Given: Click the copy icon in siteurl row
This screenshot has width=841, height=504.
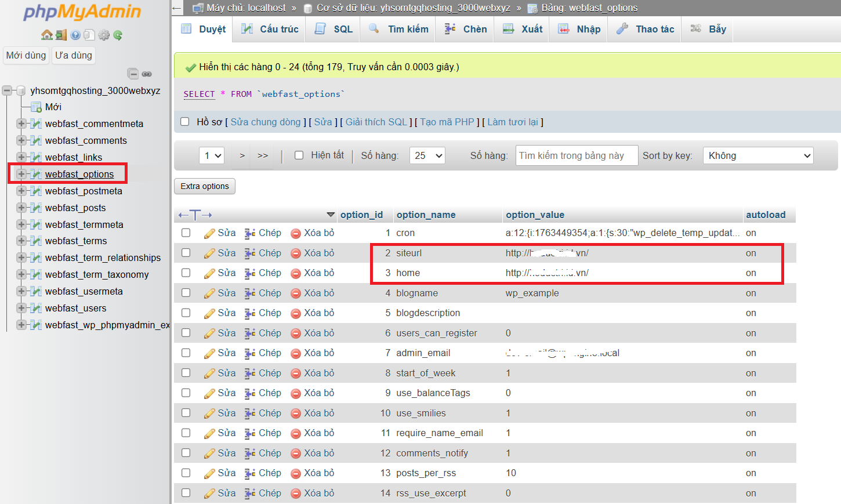Looking at the screenshot, I should tap(250, 253).
